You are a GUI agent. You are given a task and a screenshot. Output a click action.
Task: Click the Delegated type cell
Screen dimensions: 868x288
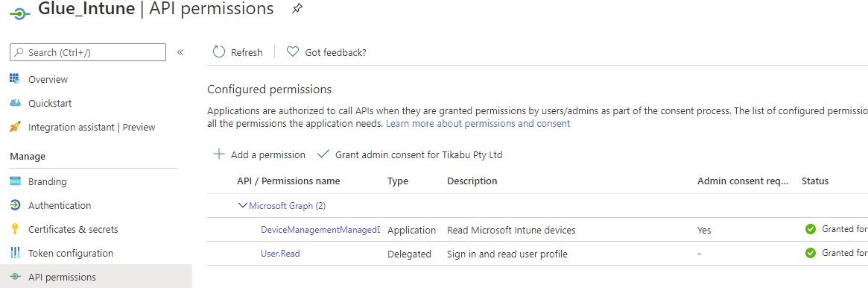click(x=409, y=254)
